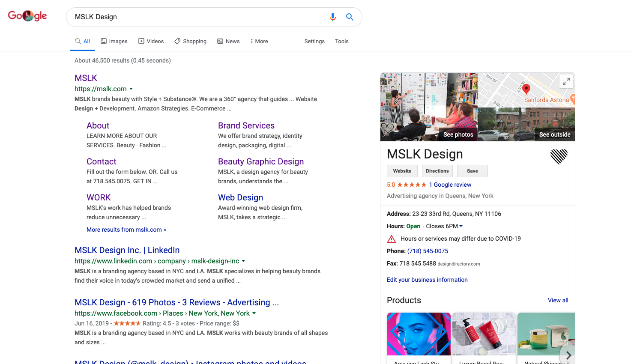Open the WORK sitelink
The width and height of the screenshot is (634, 364).
click(99, 197)
